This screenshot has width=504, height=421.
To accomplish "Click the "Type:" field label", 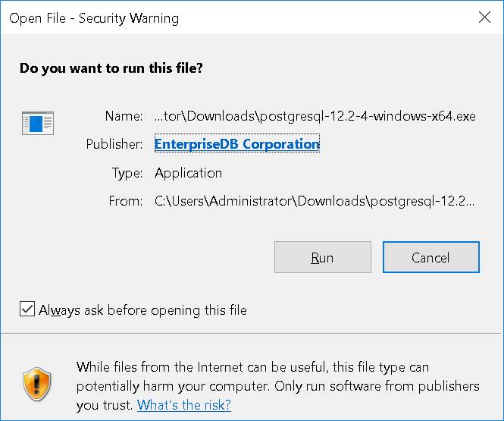I will 127,173.
